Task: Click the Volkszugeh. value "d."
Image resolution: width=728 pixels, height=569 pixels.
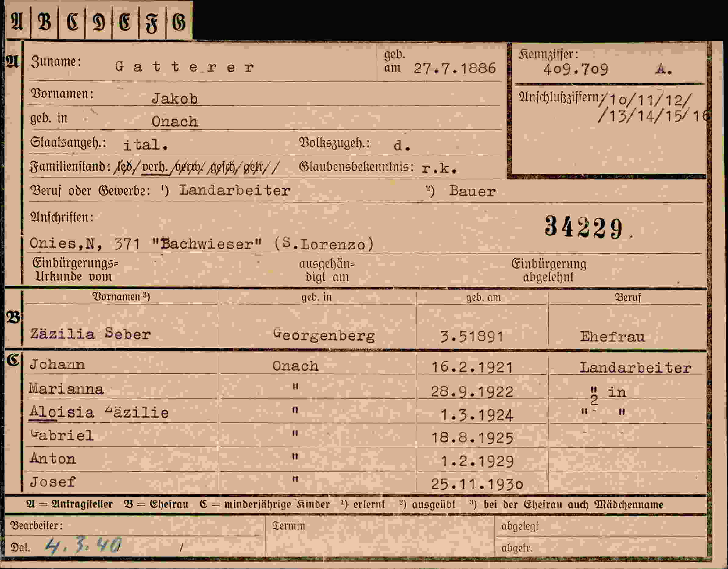Action: [402, 146]
